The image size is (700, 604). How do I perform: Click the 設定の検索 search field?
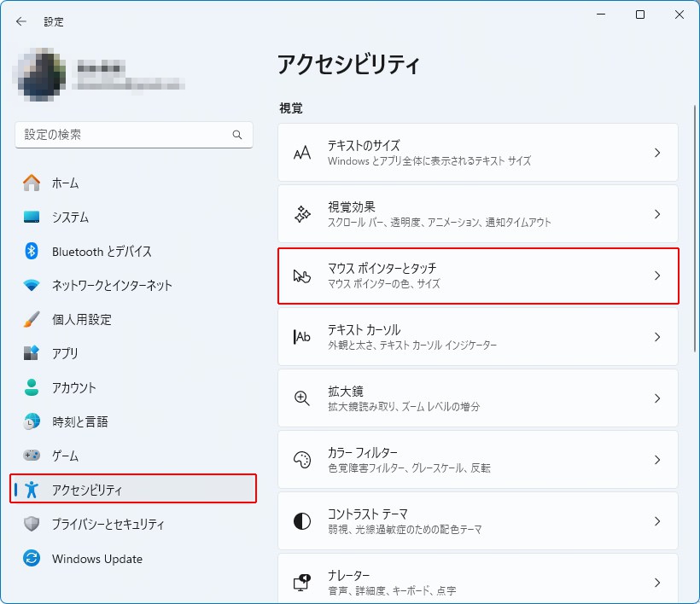point(124,135)
